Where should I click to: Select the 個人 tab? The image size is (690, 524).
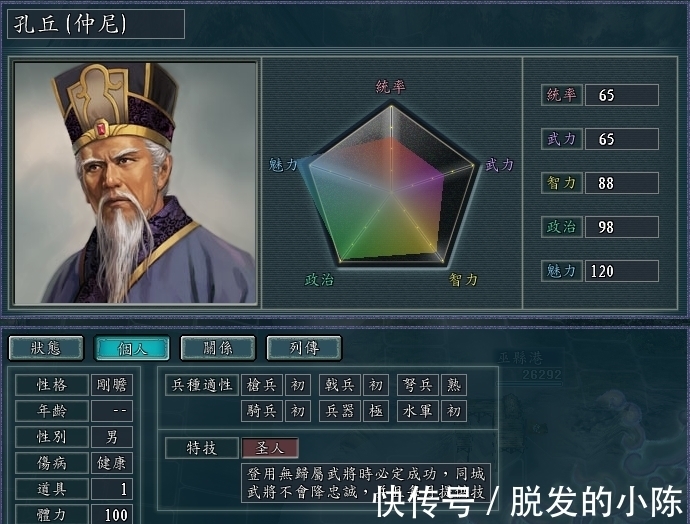(132, 348)
